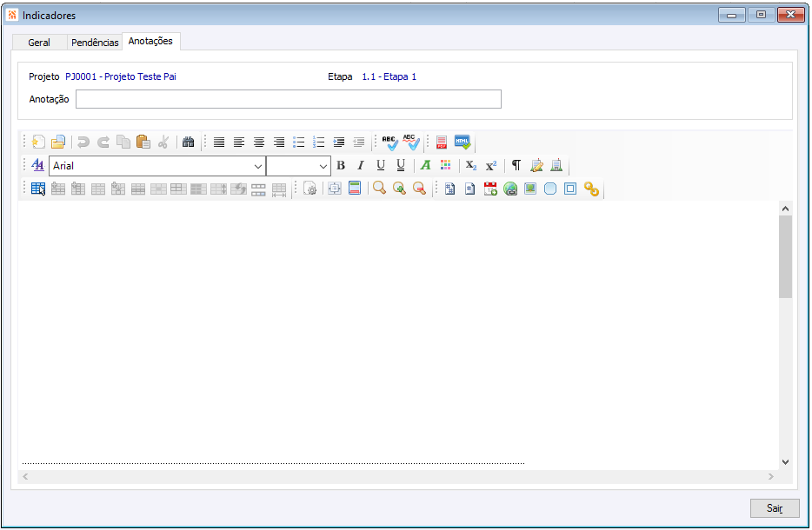Open the page setup gear icon
The width and height of the screenshot is (812, 530).
tap(309, 189)
